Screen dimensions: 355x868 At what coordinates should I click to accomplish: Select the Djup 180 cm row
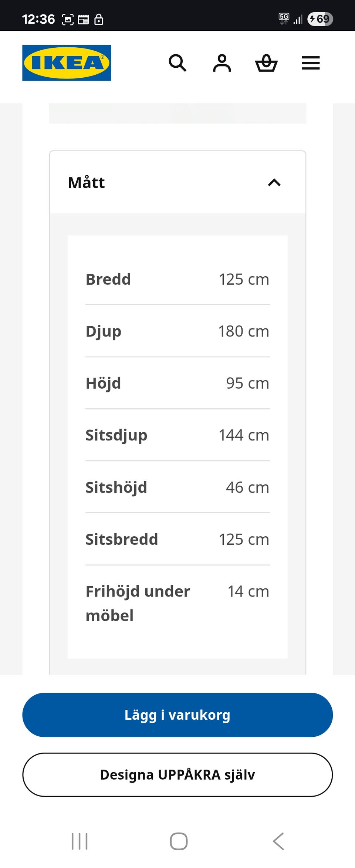(177, 331)
